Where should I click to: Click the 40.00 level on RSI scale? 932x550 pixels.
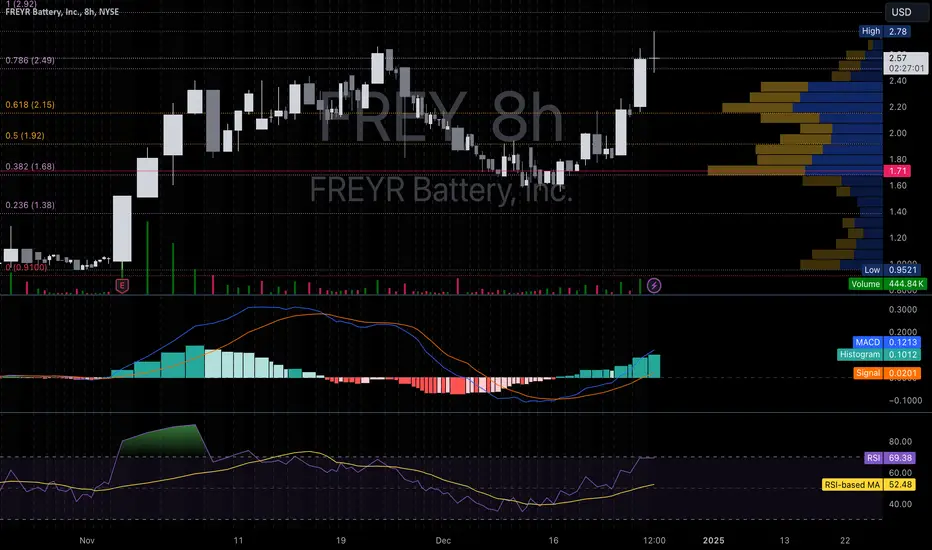click(x=900, y=504)
